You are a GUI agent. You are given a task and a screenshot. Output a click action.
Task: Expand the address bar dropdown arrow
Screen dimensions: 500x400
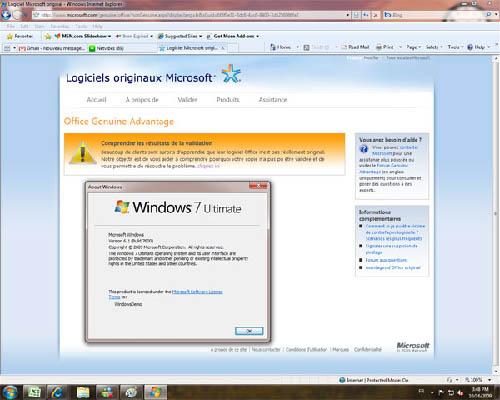(348, 15)
